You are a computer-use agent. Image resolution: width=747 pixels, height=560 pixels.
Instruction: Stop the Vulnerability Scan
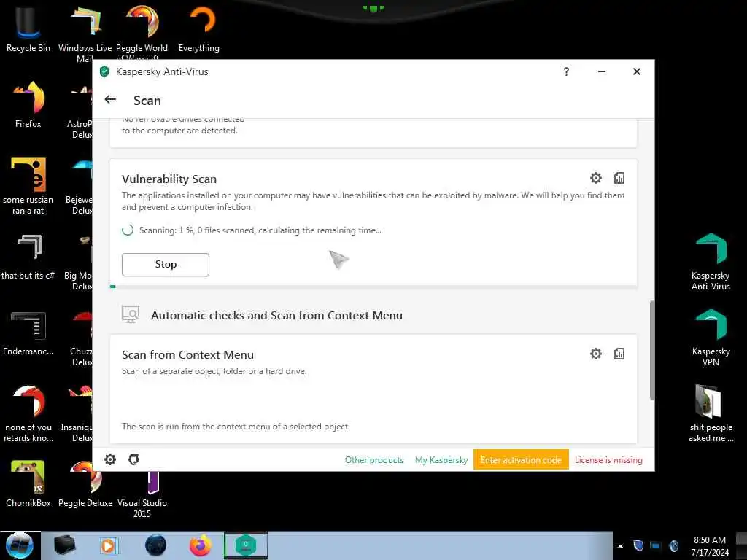click(166, 264)
